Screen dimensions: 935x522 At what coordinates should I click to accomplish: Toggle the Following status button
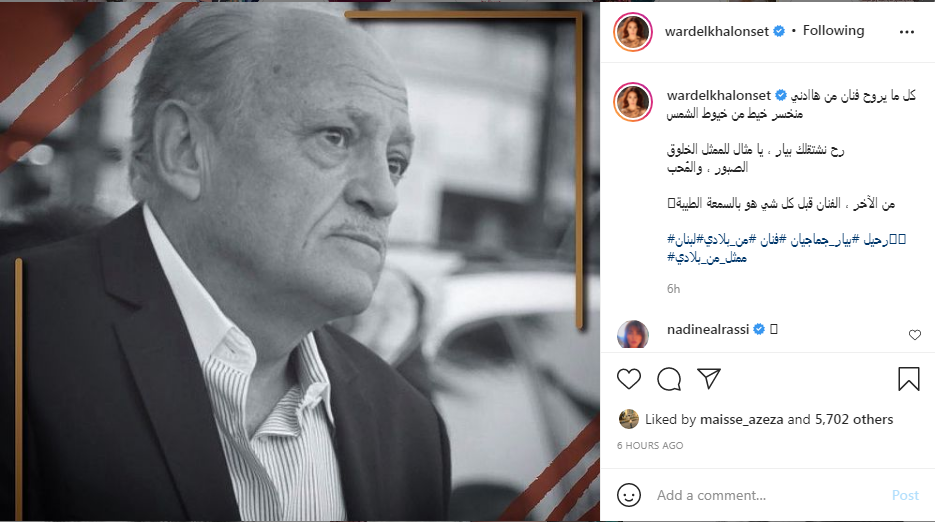pos(833,30)
